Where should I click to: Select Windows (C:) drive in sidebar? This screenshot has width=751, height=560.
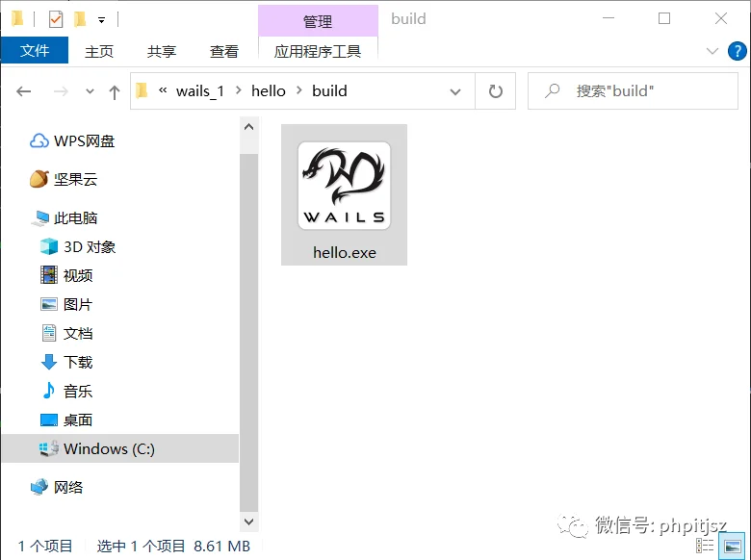pos(120,448)
